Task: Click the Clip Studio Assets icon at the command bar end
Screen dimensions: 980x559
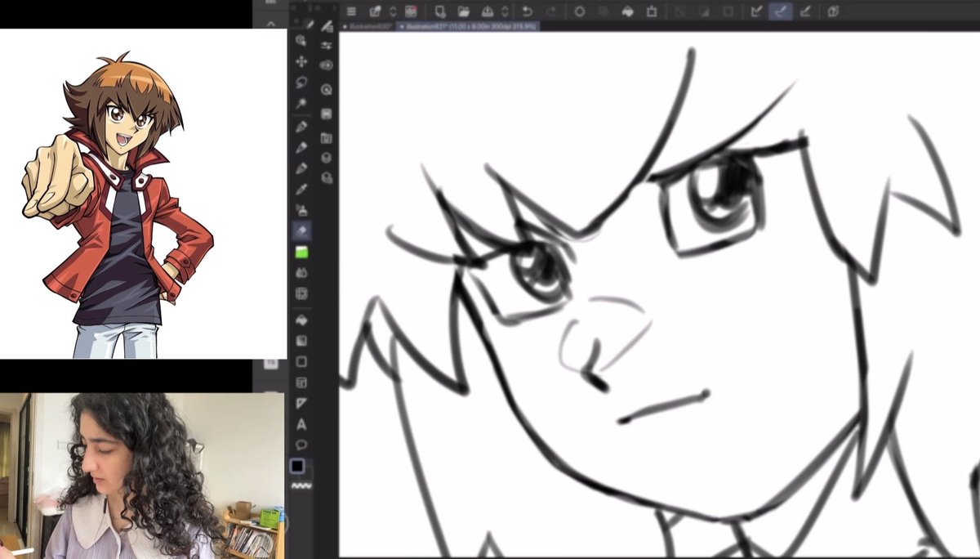Action: point(833,11)
